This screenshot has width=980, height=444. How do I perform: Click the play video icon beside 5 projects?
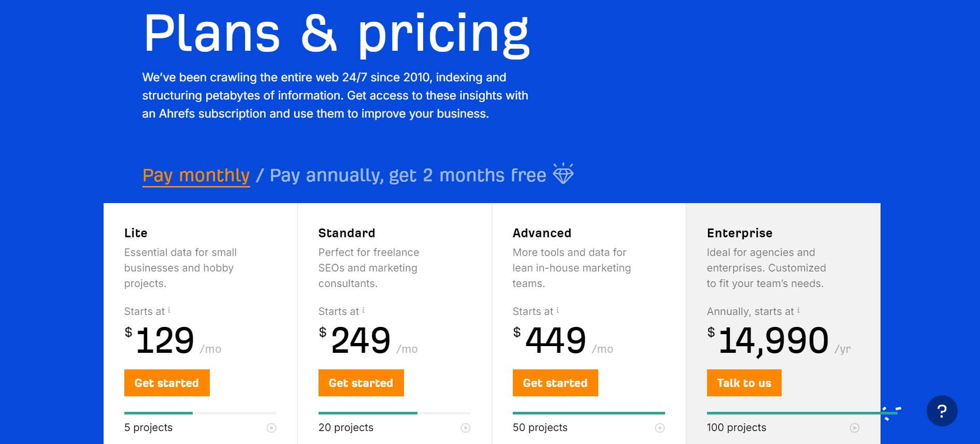click(x=271, y=428)
